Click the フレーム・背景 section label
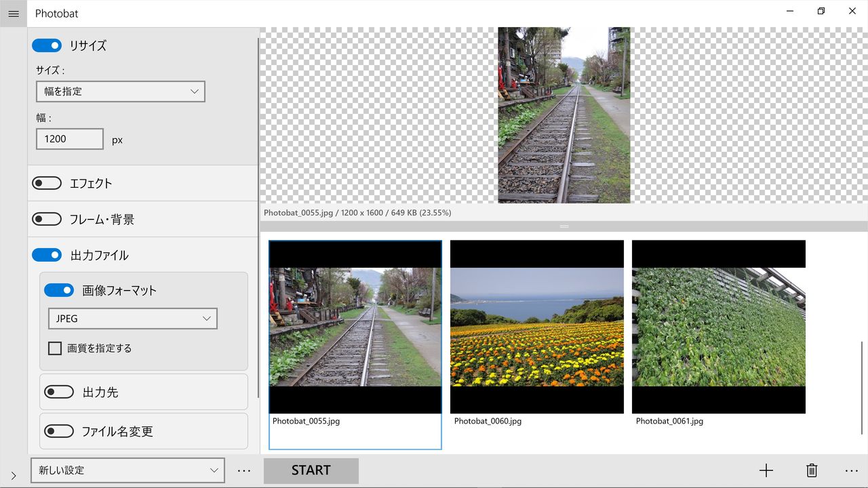 click(x=102, y=219)
